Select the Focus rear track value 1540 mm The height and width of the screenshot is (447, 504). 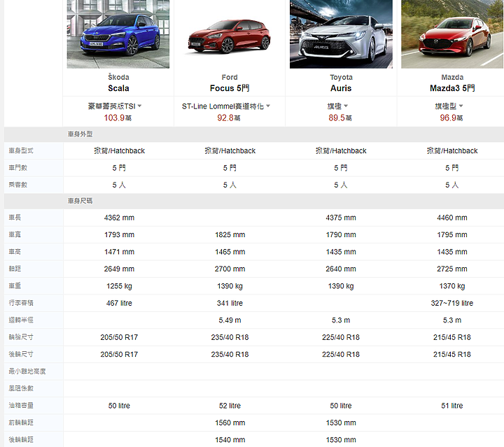click(x=230, y=440)
